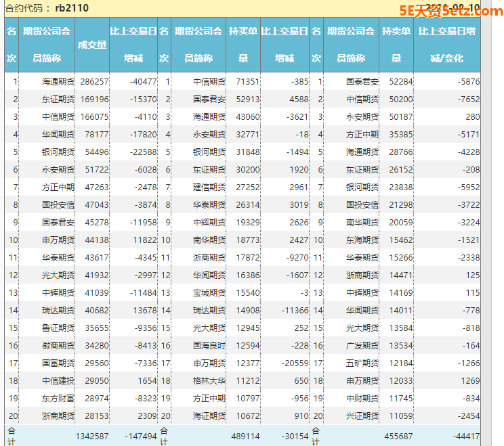This screenshot has width=504, height=446.
Task: Click the 持卖单量 column header
Action: [396, 45]
